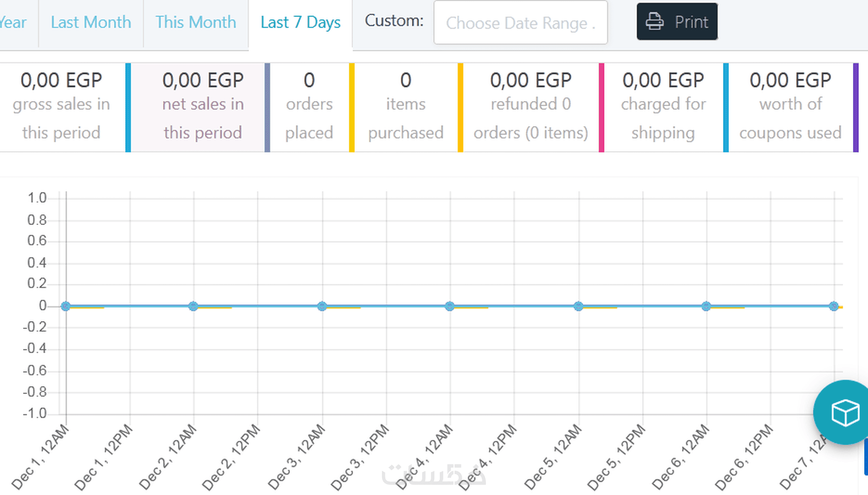
Task: Click the refunded orders stat card
Action: click(x=531, y=107)
